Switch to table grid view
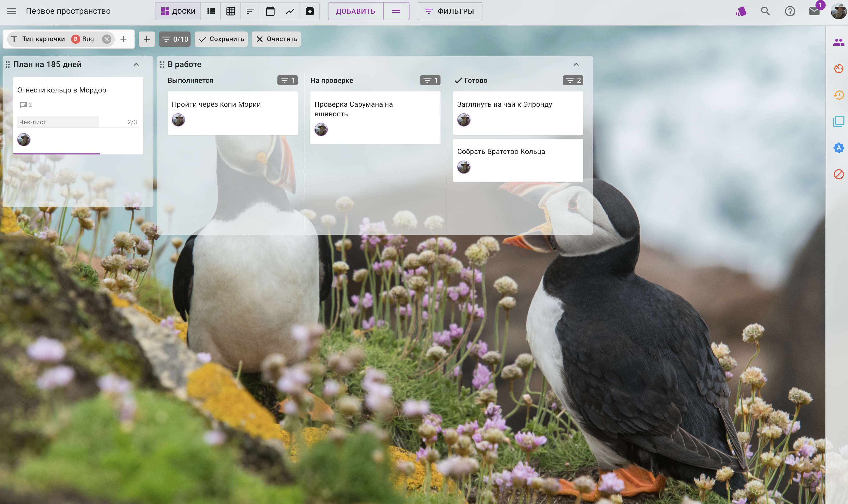The width and height of the screenshot is (848, 504). coord(231,11)
